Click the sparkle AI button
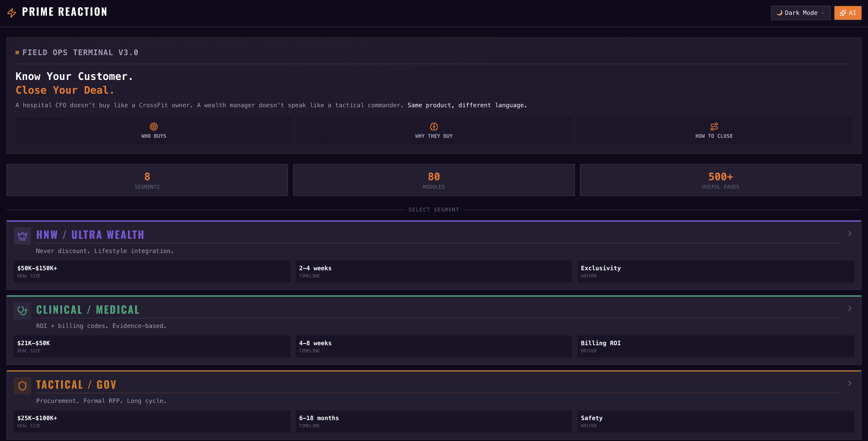The image size is (868, 441). click(x=848, y=13)
